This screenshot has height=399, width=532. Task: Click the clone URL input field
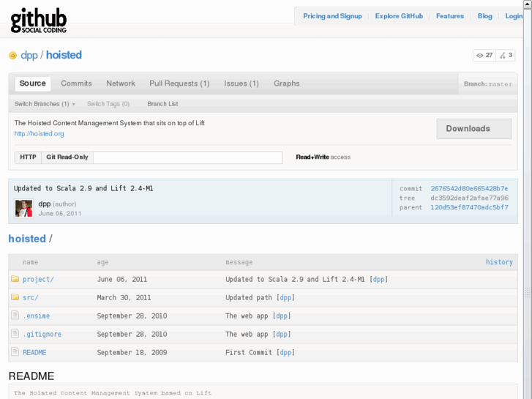(x=188, y=157)
